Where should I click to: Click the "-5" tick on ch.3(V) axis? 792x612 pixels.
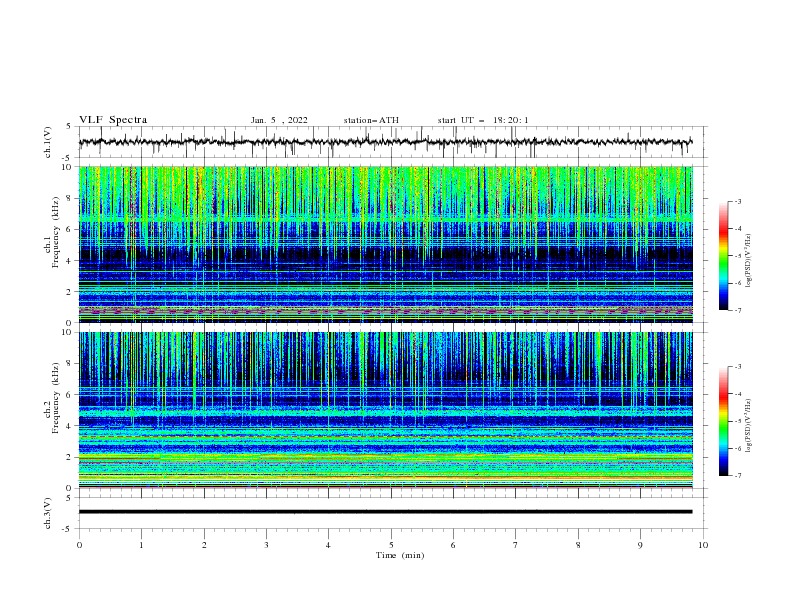pyautogui.click(x=68, y=529)
